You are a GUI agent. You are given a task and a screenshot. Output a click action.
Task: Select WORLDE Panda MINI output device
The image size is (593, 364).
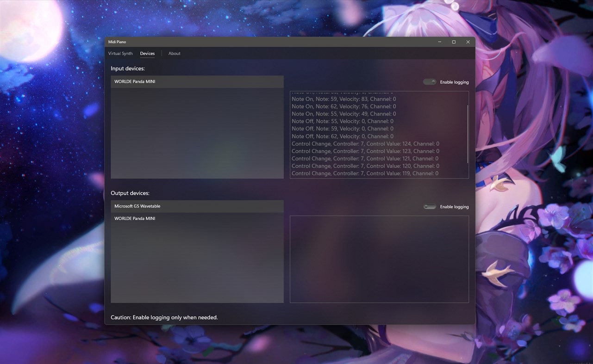pos(197,218)
